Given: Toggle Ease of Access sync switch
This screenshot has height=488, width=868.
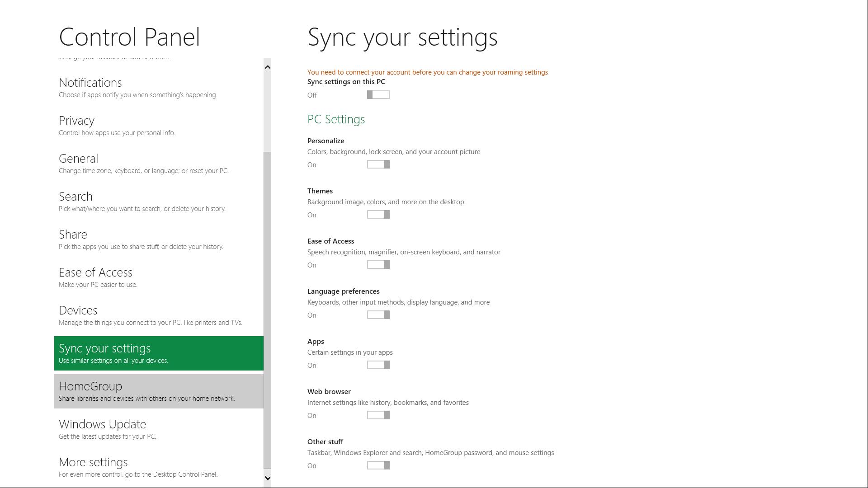Looking at the screenshot, I should [378, 265].
